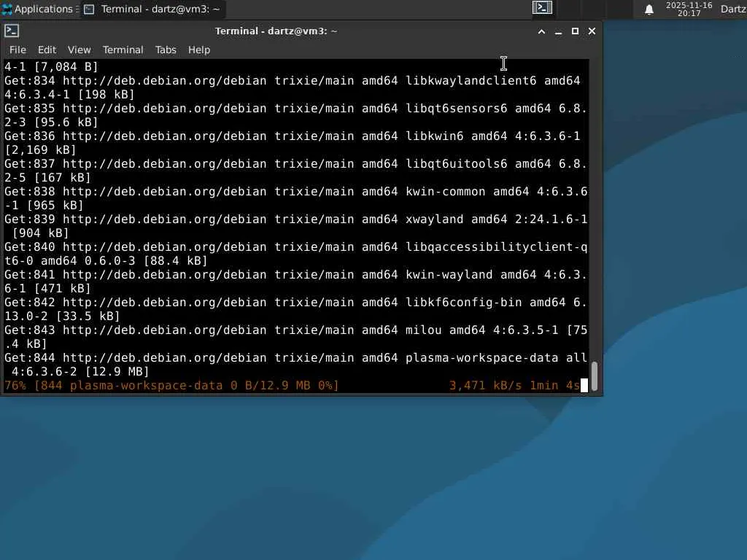Open notifications bell in the system tray
Screen dimensions: 747x560
pyautogui.click(x=649, y=9)
